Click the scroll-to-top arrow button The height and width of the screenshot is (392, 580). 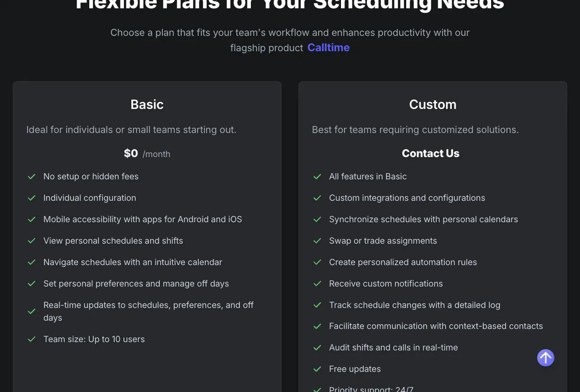(545, 358)
